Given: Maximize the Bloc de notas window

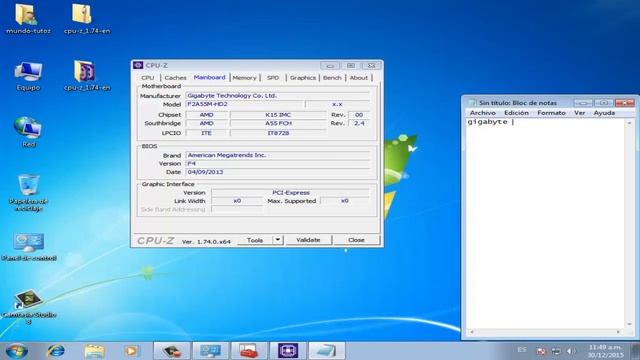Looking at the screenshot, I should point(603,103).
